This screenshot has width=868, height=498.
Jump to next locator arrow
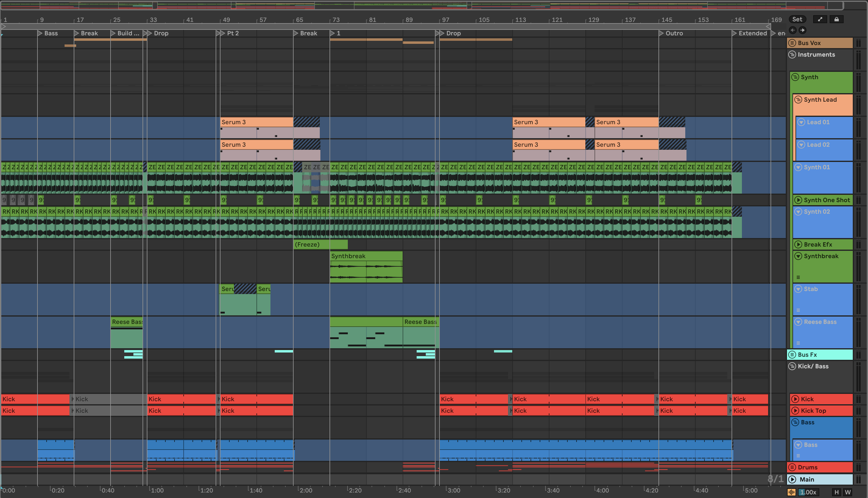[802, 30]
